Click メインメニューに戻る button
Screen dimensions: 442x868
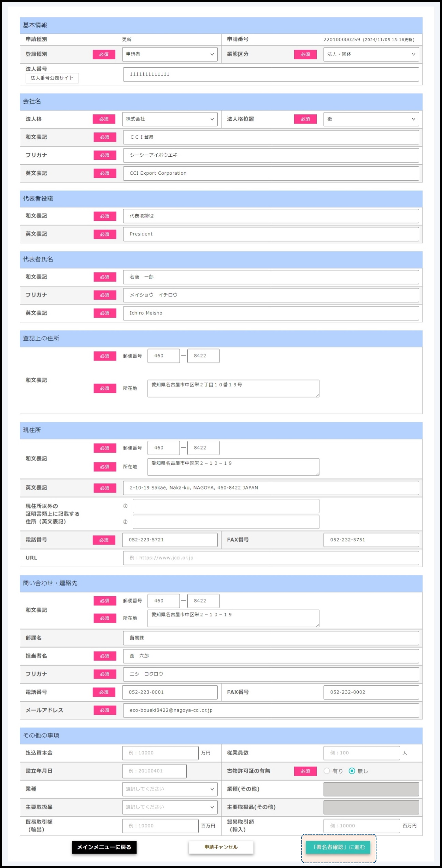(104, 847)
